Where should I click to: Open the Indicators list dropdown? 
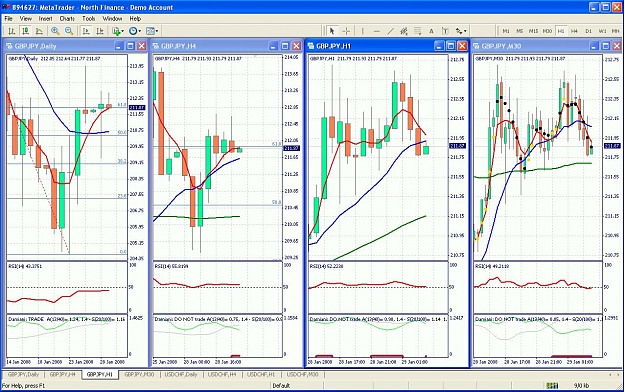click(x=118, y=31)
